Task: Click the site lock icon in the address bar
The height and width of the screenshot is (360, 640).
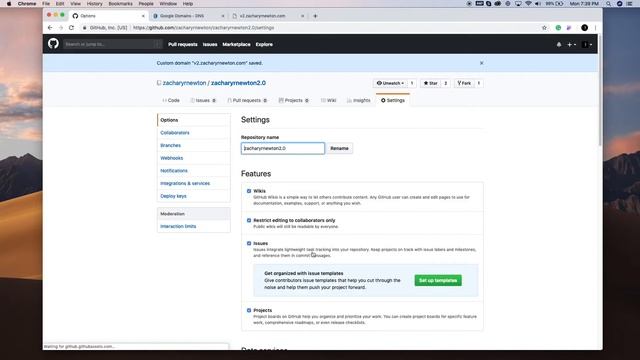Action: [84, 28]
